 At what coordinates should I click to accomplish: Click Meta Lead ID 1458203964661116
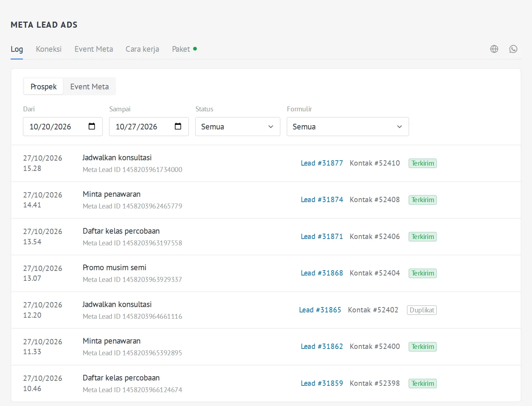[132, 316]
